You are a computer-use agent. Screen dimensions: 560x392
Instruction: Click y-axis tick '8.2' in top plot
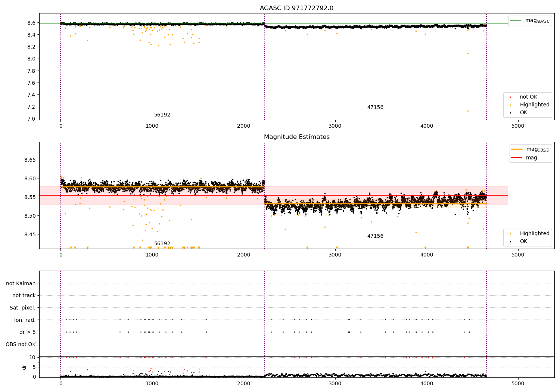31,47
